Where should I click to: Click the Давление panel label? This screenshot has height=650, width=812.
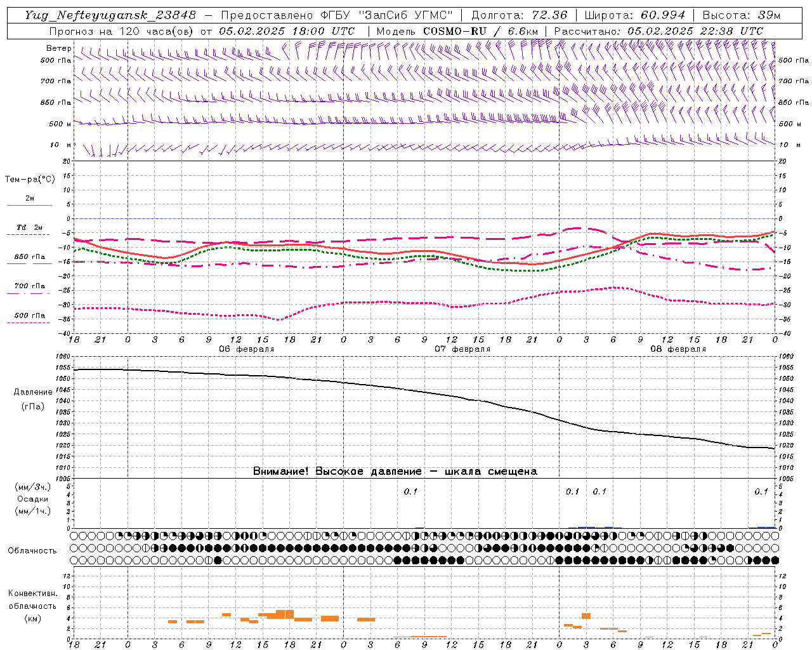click(33, 392)
